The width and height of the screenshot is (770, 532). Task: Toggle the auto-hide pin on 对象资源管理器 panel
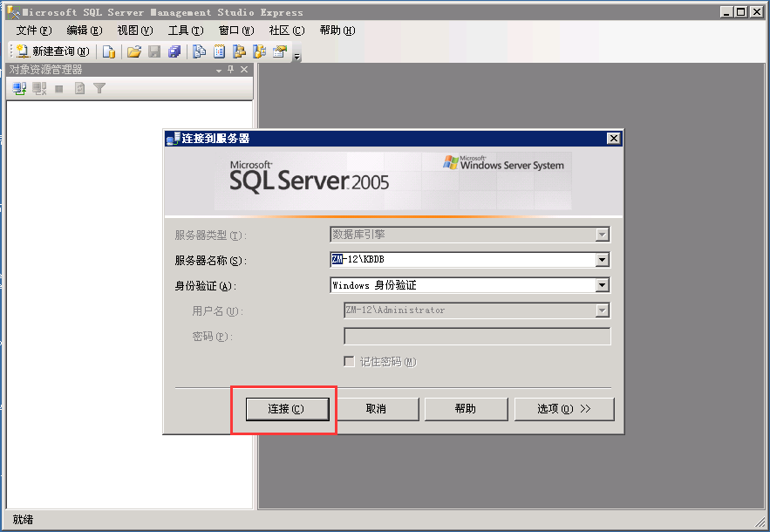(231, 70)
